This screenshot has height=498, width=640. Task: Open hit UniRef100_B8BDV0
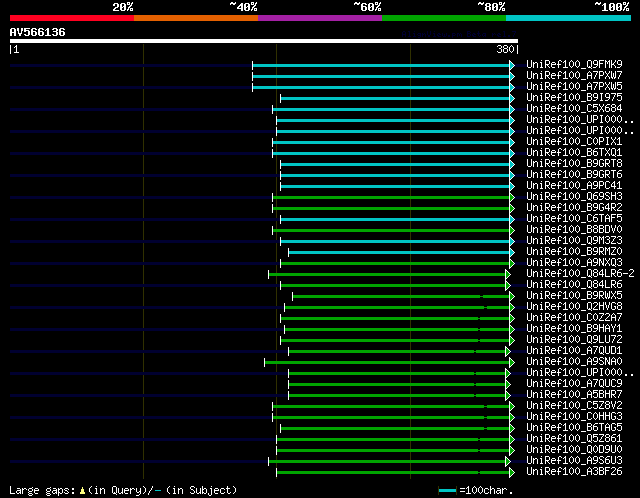[x=574, y=230]
